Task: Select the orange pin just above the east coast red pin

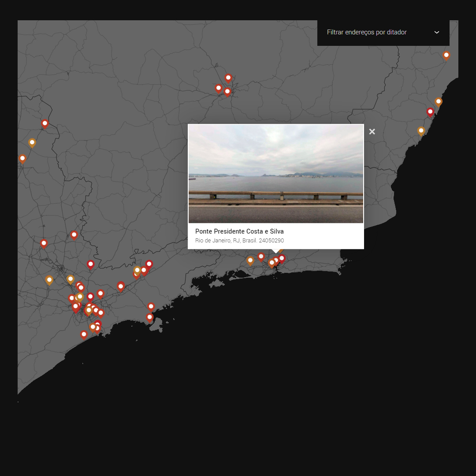Action: [x=438, y=102]
